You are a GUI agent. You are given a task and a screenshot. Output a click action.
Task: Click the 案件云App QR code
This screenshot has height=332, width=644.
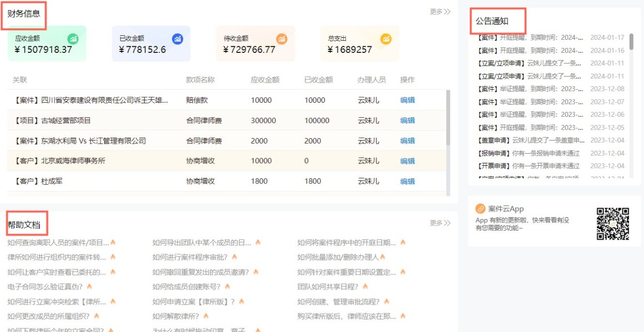click(613, 224)
